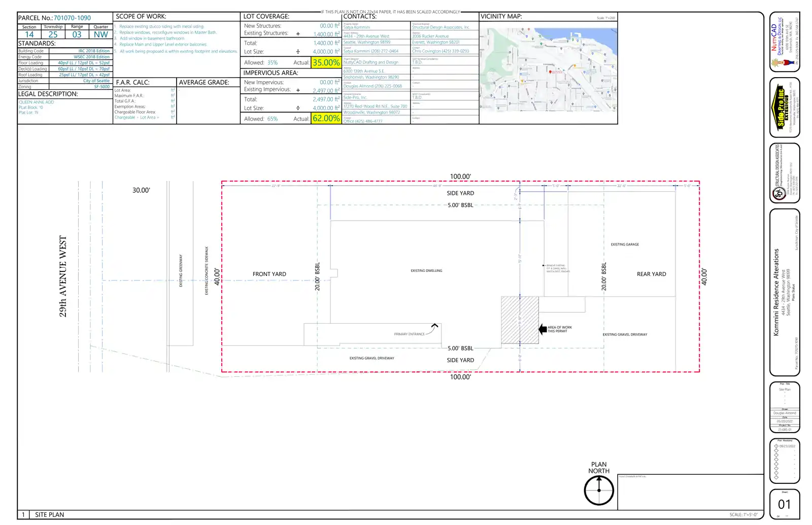Open the Vicinity Map thumbnail

pyautogui.click(x=548, y=69)
